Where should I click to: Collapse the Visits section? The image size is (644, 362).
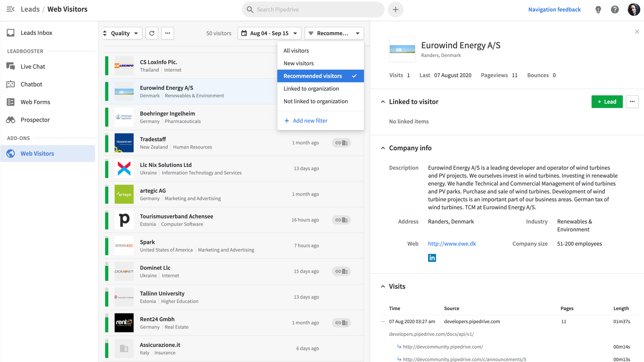(x=383, y=286)
